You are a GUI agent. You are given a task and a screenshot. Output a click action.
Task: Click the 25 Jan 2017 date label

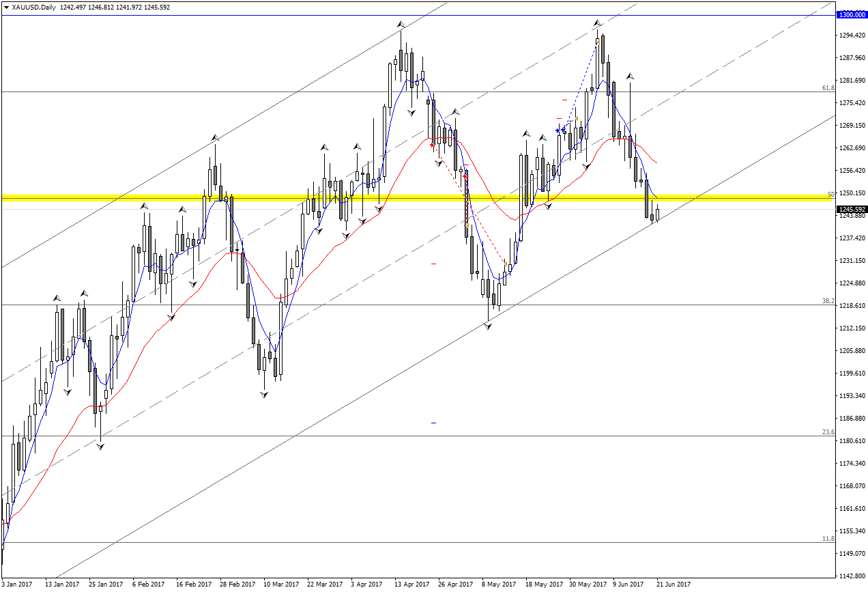(106, 584)
